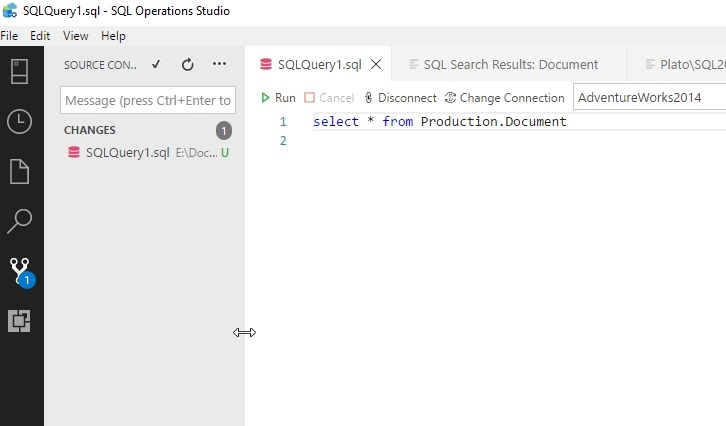The image size is (726, 426).
Task: Run the current query
Action: (278, 98)
